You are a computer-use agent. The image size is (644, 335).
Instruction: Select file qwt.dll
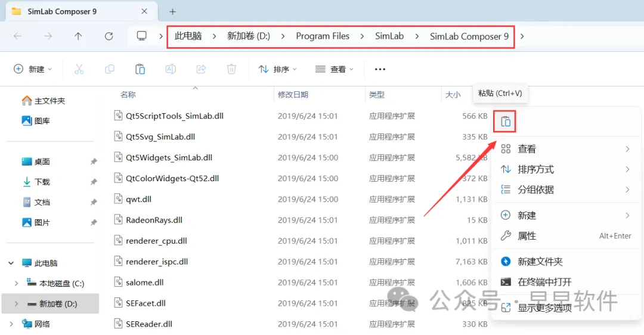[138, 199]
